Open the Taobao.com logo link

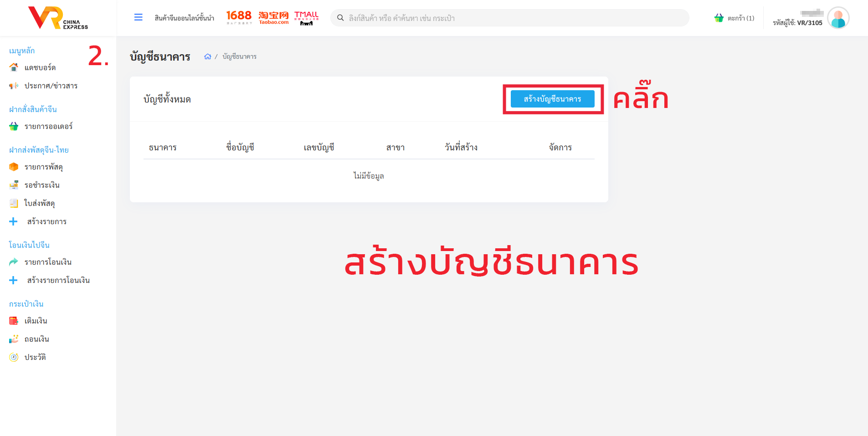pyautogui.click(x=273, y=17)
